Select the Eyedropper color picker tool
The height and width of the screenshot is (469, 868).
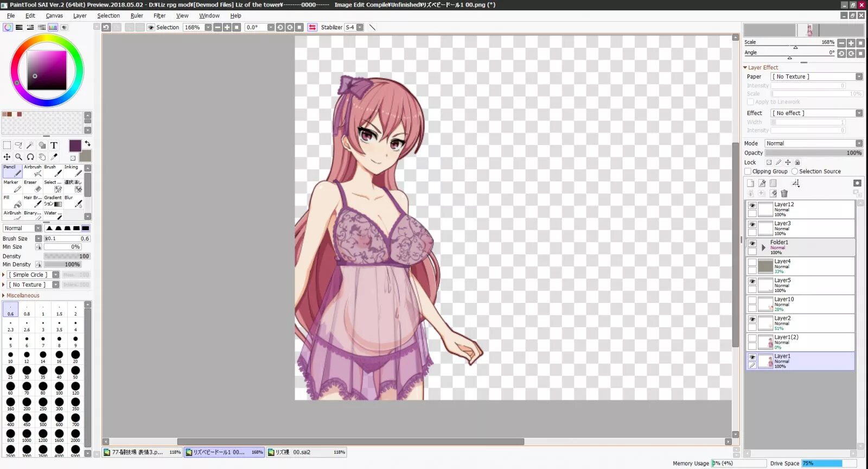coord(54,157)
